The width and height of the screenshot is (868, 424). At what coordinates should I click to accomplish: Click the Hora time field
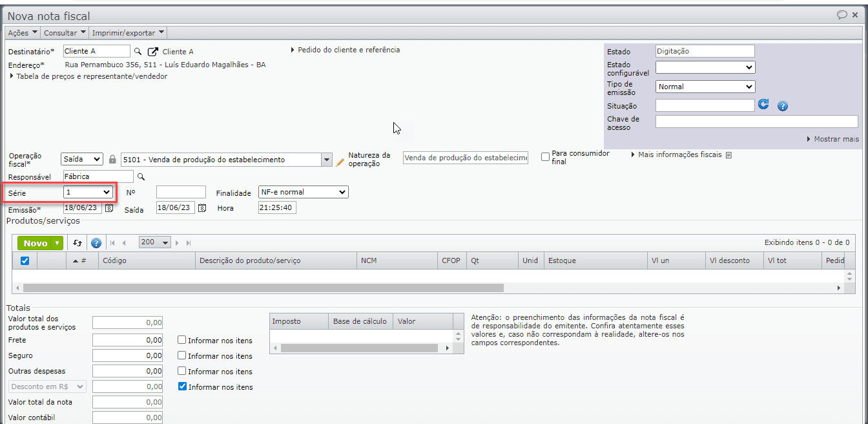pyautogui.click(x=277, y=208)
